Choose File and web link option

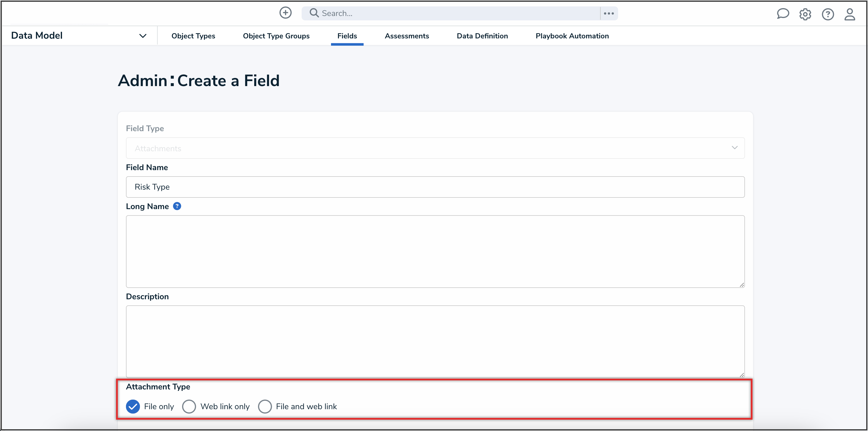[x=265, y=406]
